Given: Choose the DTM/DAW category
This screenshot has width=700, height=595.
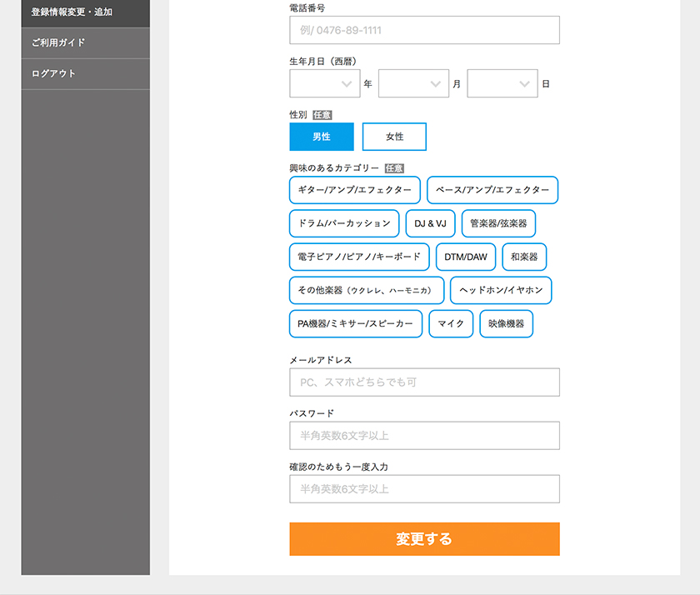Looking at the screenshot, I should click(x=466, y=257).
